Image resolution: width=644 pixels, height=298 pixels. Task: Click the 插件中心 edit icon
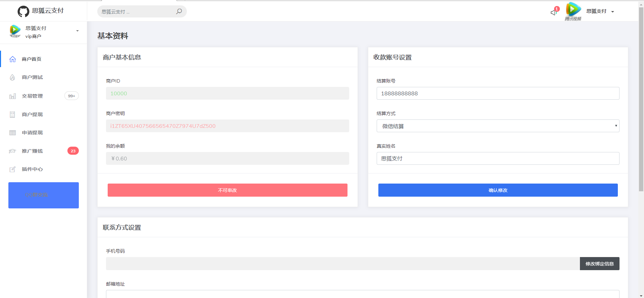12,169
